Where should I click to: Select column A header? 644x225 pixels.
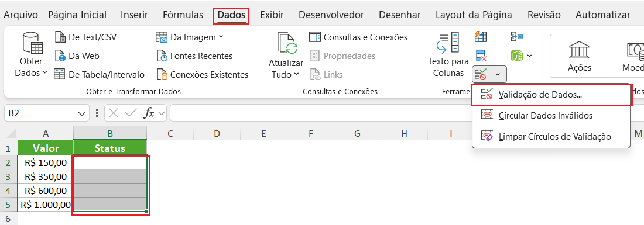pyautogui.click(x=46, y=133)
